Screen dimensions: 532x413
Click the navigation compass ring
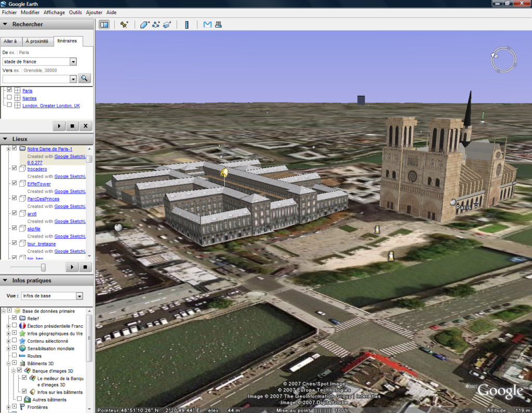pyautogui.click(x=503, y=59)
